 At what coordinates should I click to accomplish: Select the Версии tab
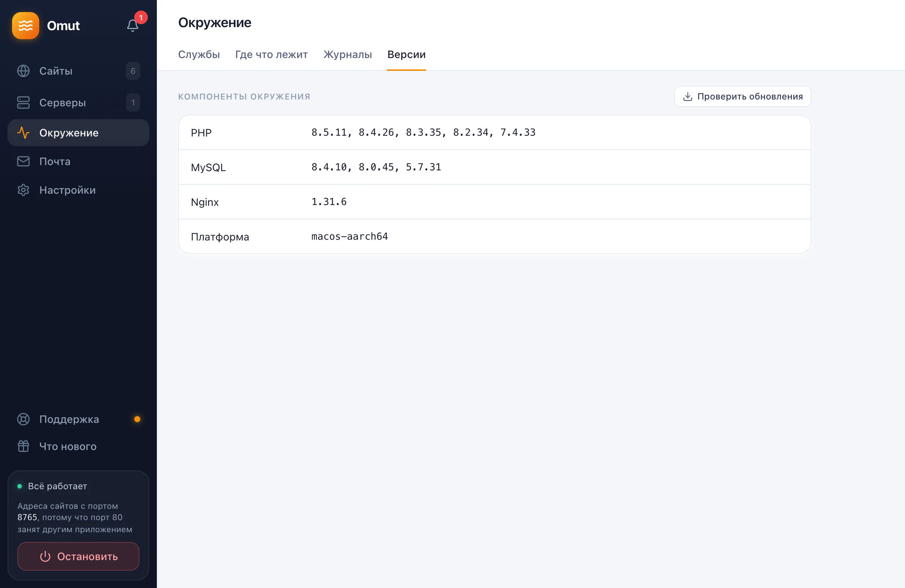point(406,54)
